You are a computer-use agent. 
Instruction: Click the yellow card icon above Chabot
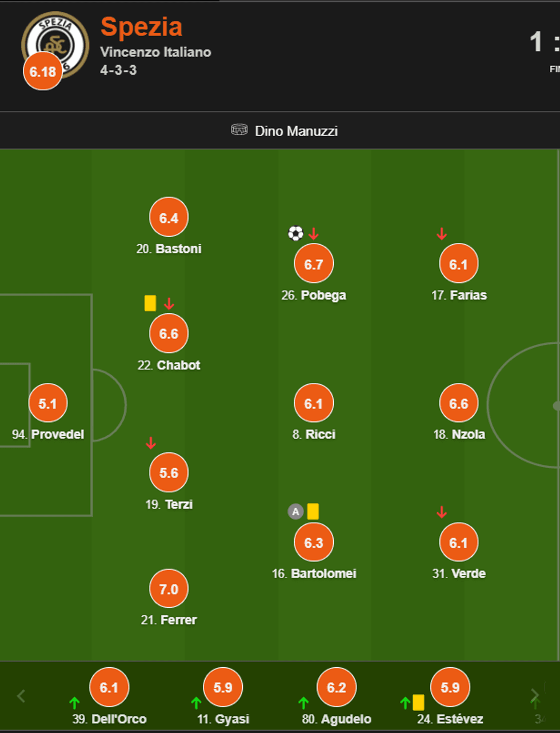pos(150,303)
